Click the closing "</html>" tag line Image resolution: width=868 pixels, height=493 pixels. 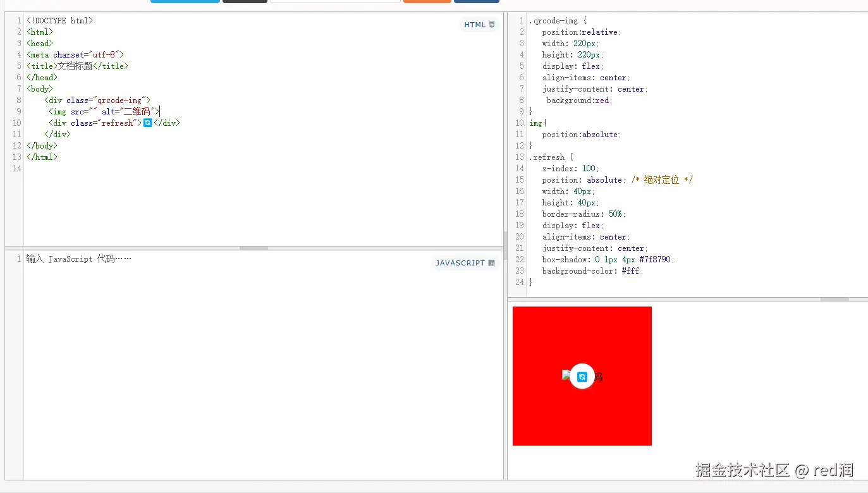42,157
